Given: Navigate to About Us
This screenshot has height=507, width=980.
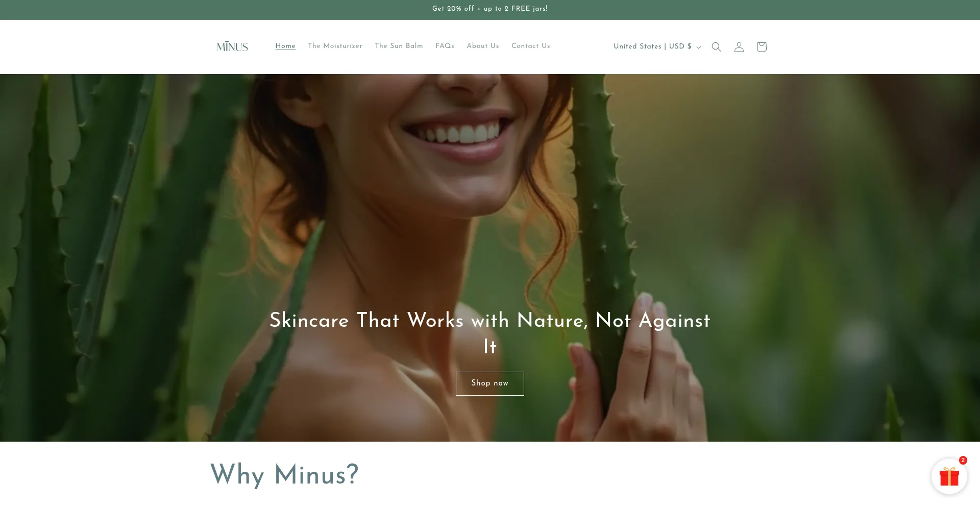Looking at the screenshot, I should point(483,46).
